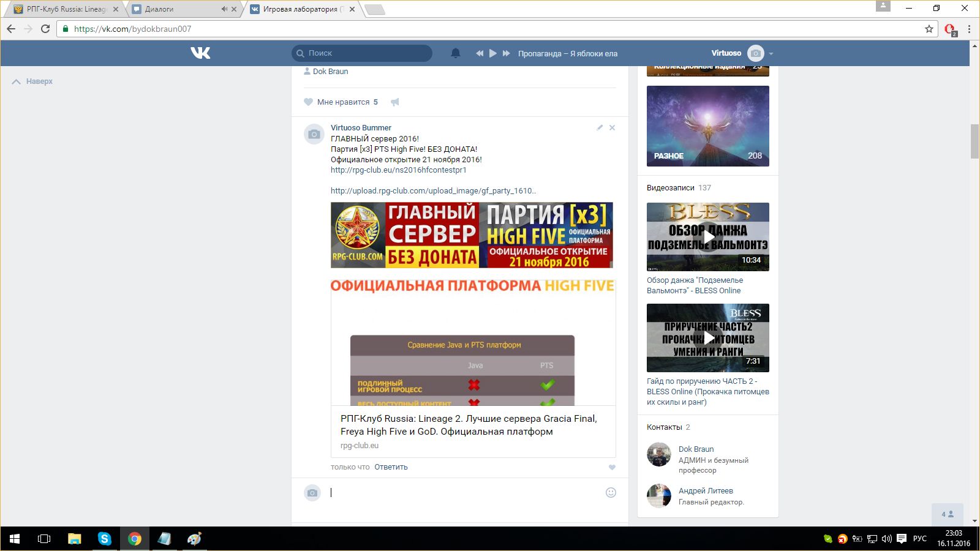The width and height of the screenshot is (980, 551).
Task: Go back in browser history
Action: [11, 29]
